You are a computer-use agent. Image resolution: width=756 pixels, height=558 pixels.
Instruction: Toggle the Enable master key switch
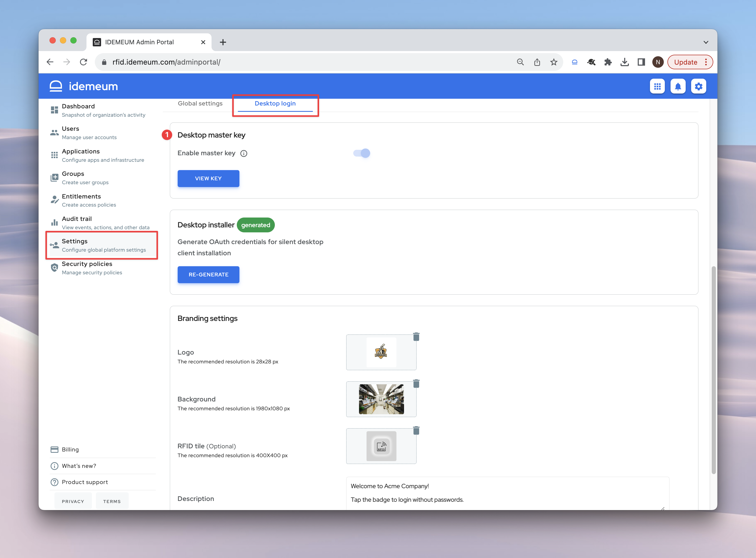(361, 153)
